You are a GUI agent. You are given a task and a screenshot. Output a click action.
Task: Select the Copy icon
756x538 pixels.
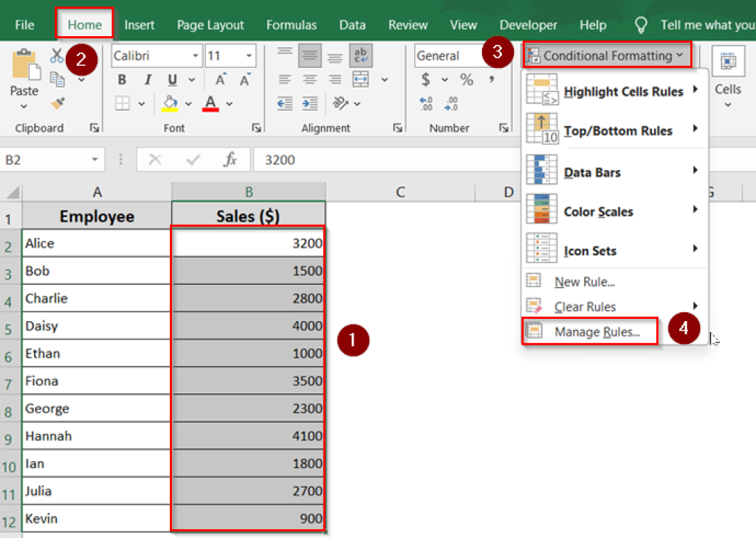click(x=57, y=78)
